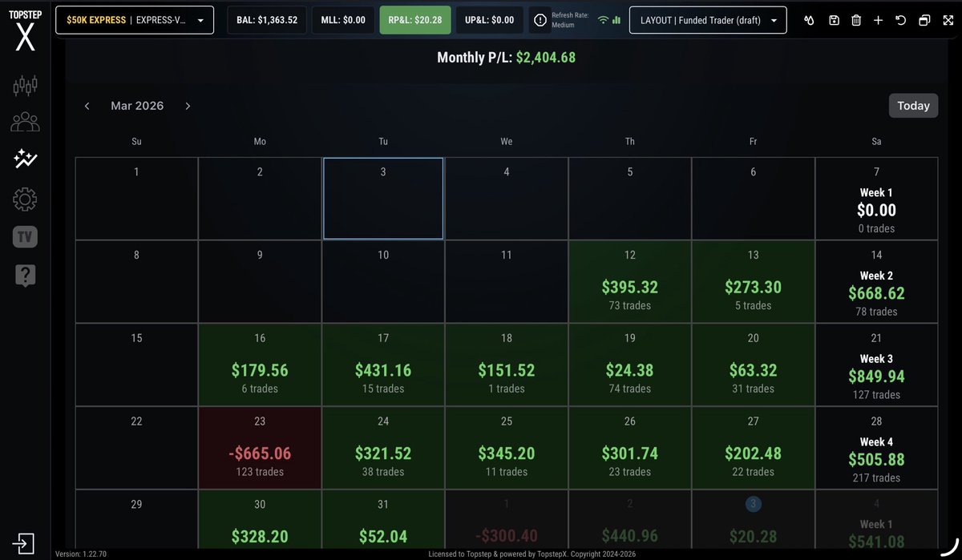Click the Version: 1.22.70 text
Screen dimensions: 962x560
80,554
